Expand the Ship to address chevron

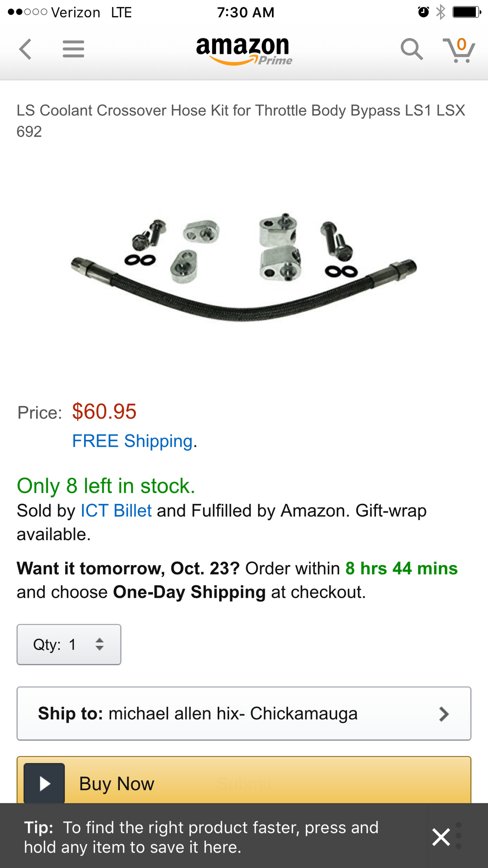(444, 714)
